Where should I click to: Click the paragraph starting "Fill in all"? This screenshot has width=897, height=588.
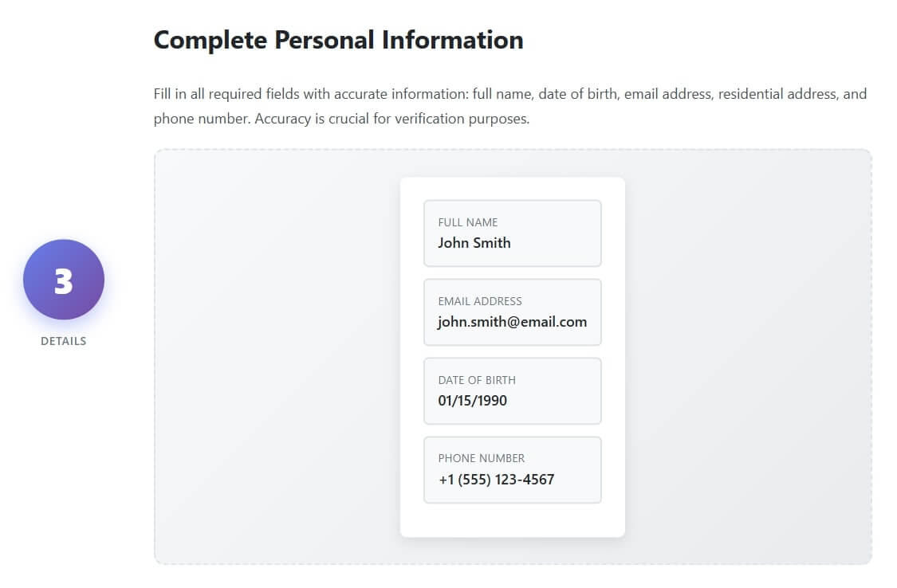click(x=510, y=95)
